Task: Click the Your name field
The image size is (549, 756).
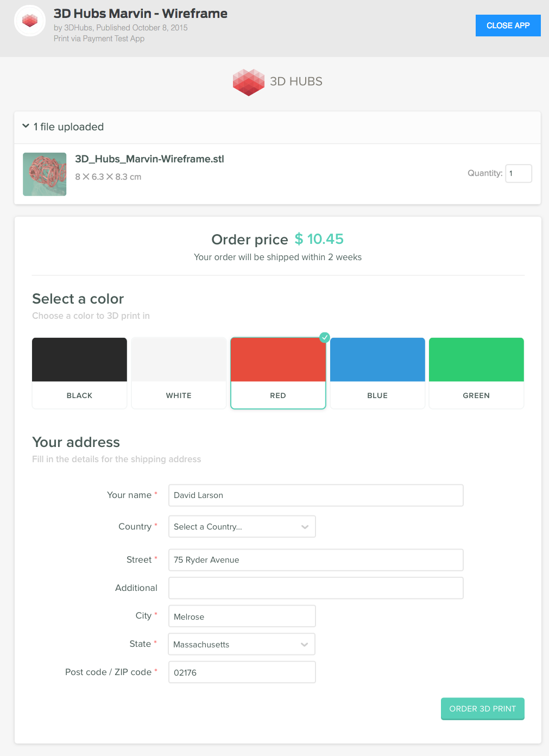Action: coord(315,495)
